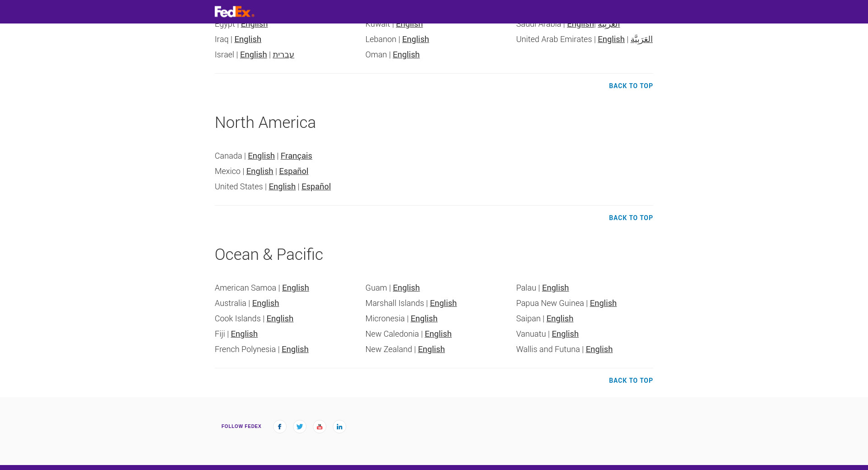Choose Arabic for United Arab Emirates
The width and height of the screenshot is (868, 470).
point(642,39)
